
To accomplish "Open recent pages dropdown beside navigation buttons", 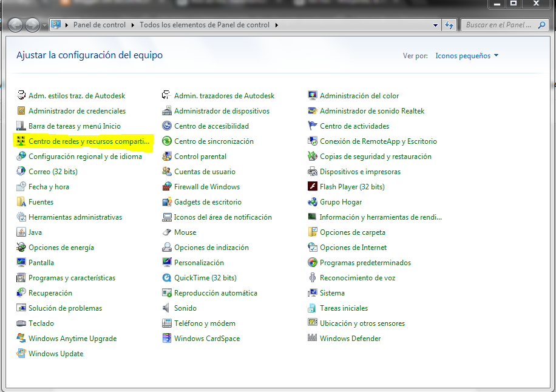I will [x=44, y=25].
